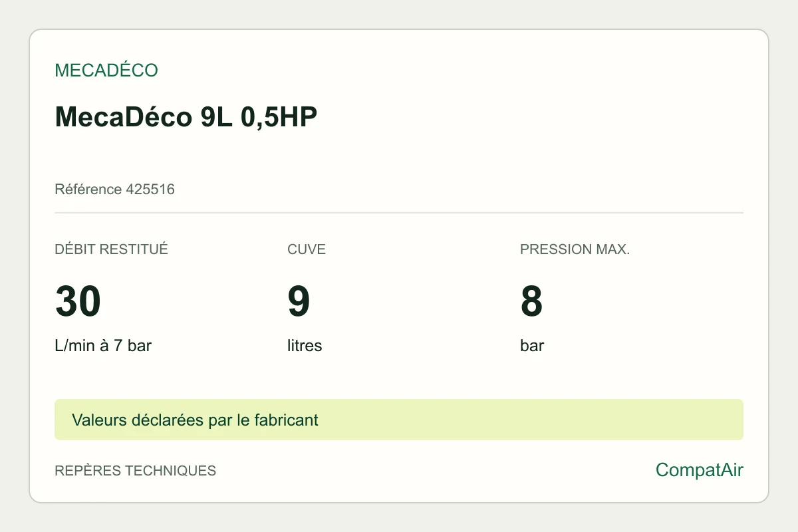Click the bar unit under pressure value

click(532, 346)
